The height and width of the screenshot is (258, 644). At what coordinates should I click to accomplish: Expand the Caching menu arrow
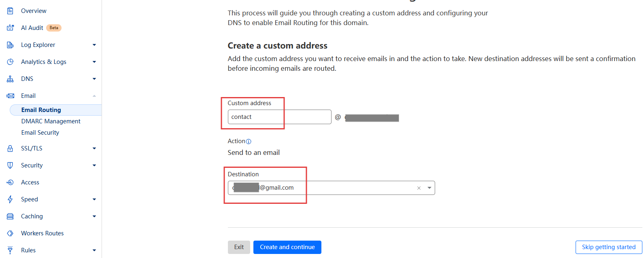coord(94,216)
